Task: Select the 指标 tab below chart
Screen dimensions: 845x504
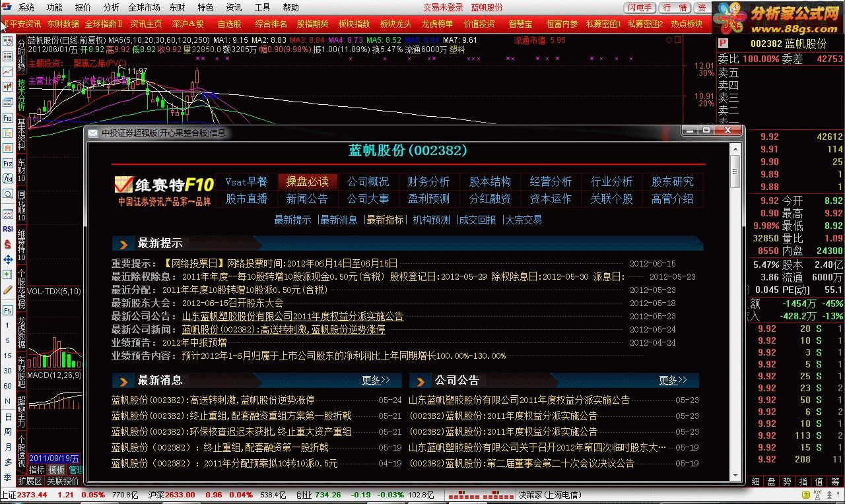Action: click(x=36, y=470)
